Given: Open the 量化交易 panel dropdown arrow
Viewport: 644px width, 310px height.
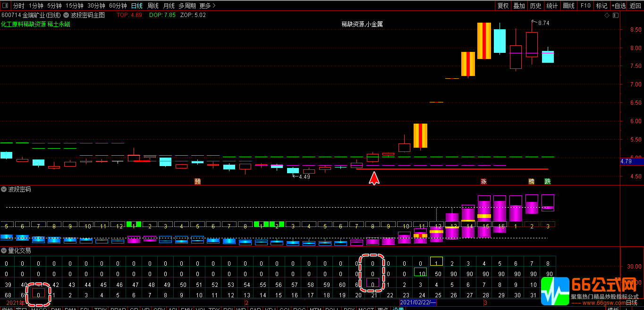Looking at the screenshot, I should 4,251.
